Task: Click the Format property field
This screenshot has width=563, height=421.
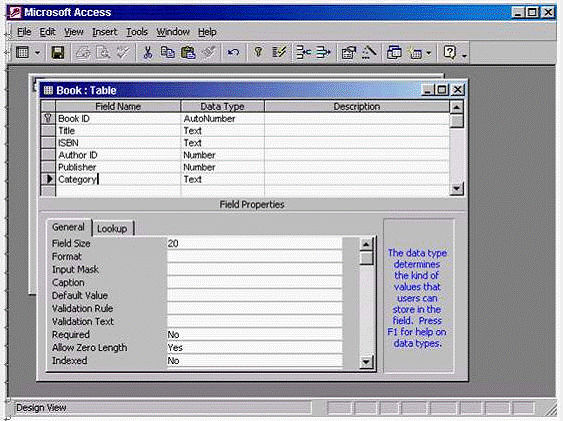Action: coord(255,257)
